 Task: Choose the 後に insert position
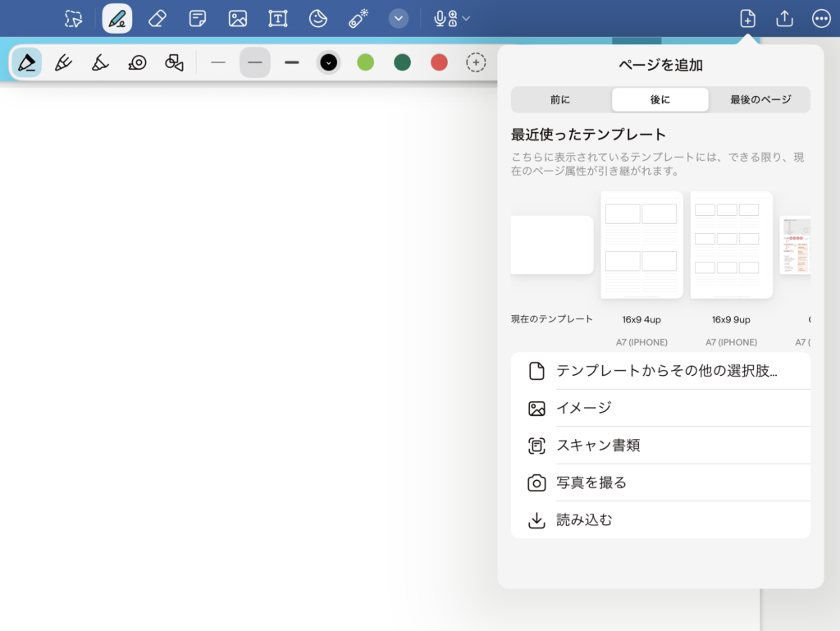tap(660, 99)
